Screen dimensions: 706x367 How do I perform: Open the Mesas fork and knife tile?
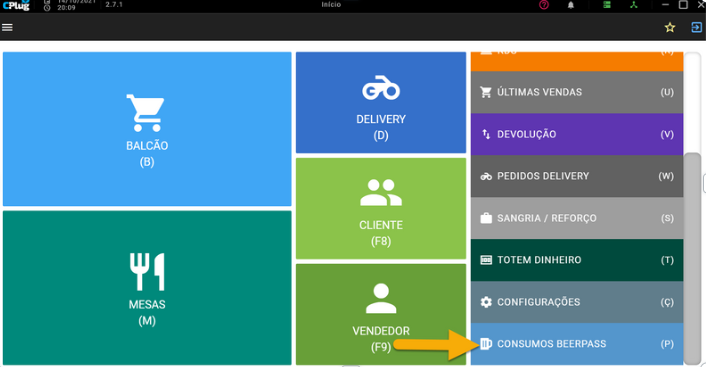click(x=147, y=288)
